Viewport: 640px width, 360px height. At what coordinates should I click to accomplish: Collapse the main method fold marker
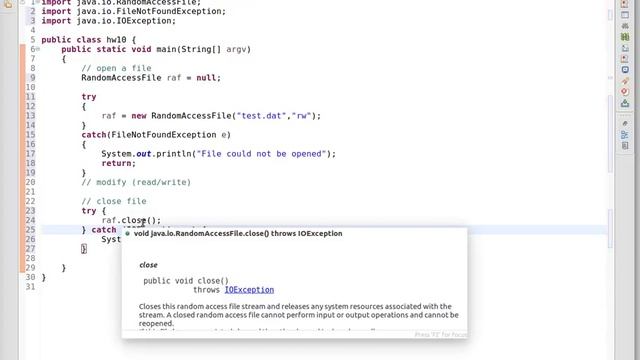pyautogui.click(x=38, y=49)
